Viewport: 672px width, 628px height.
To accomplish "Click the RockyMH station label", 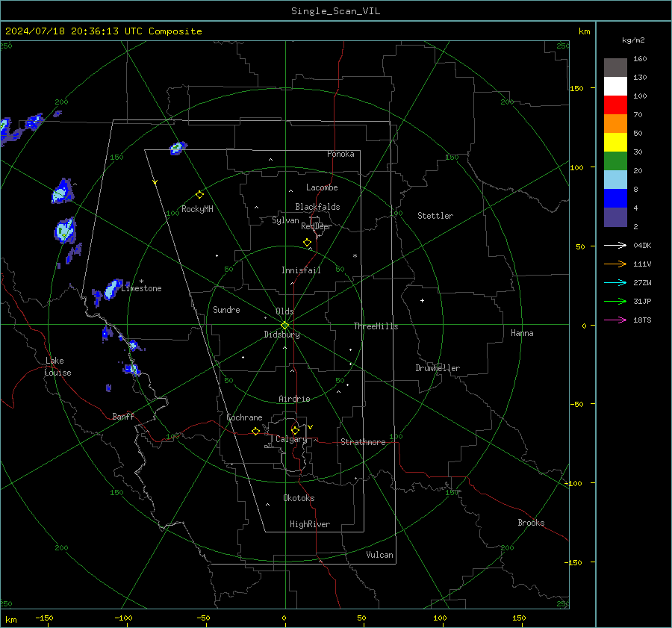I will (x=197, y=209).
